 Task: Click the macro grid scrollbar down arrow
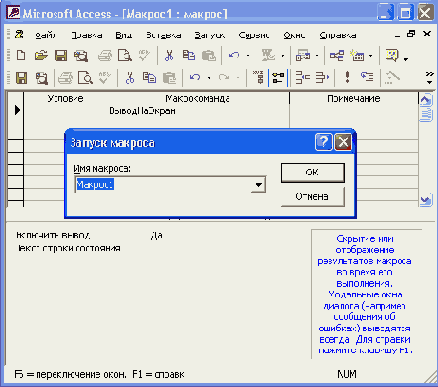(425, 200)
